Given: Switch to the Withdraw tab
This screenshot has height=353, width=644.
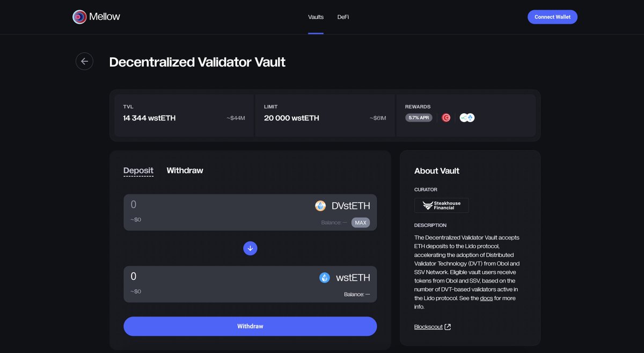Looking at the screenshot, I should pos(185,170).
